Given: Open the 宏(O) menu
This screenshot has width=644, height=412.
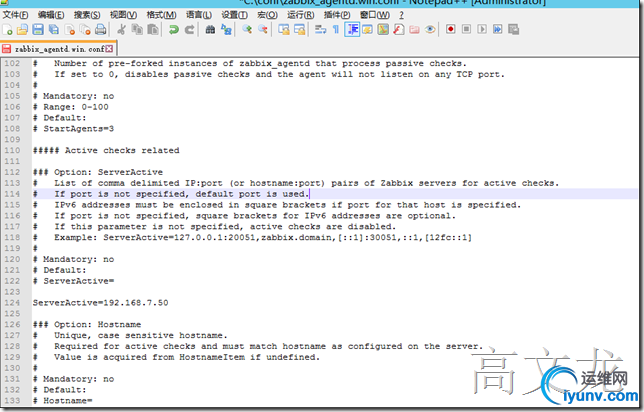Looking at the screenshot, I should tap(267, 15).
